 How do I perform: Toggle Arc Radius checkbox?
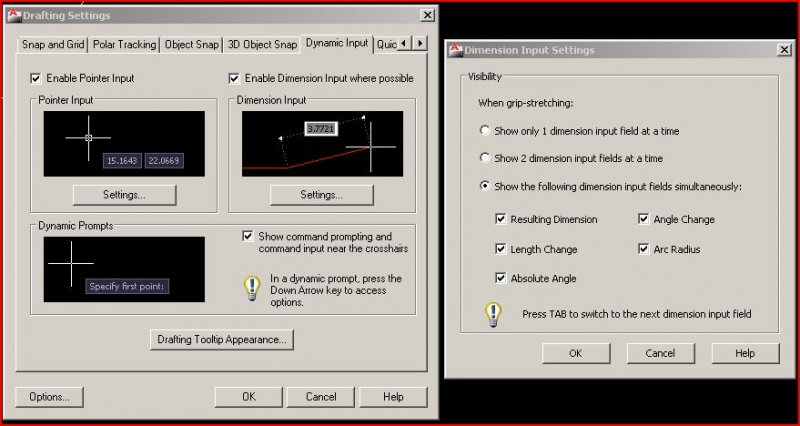(643, 249)
